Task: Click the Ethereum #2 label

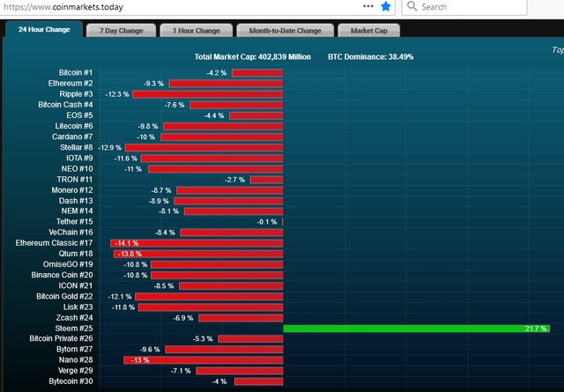Action: [70, 84]
